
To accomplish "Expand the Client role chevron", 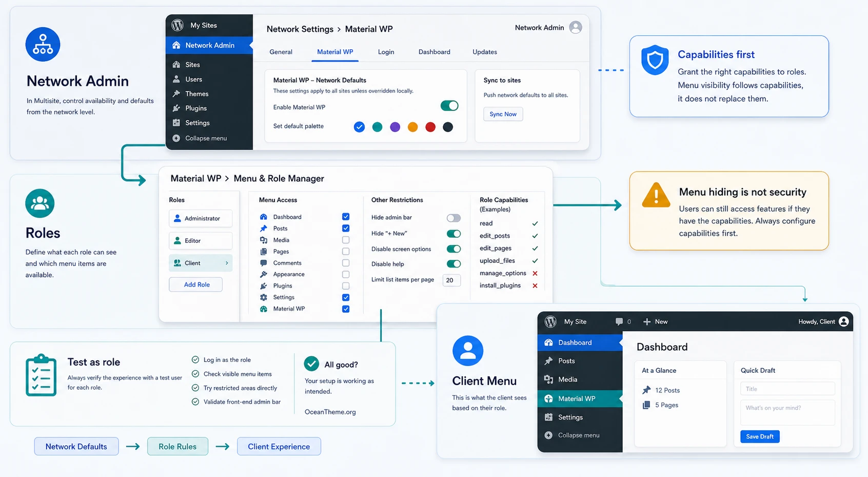I will tap(227, 263).
